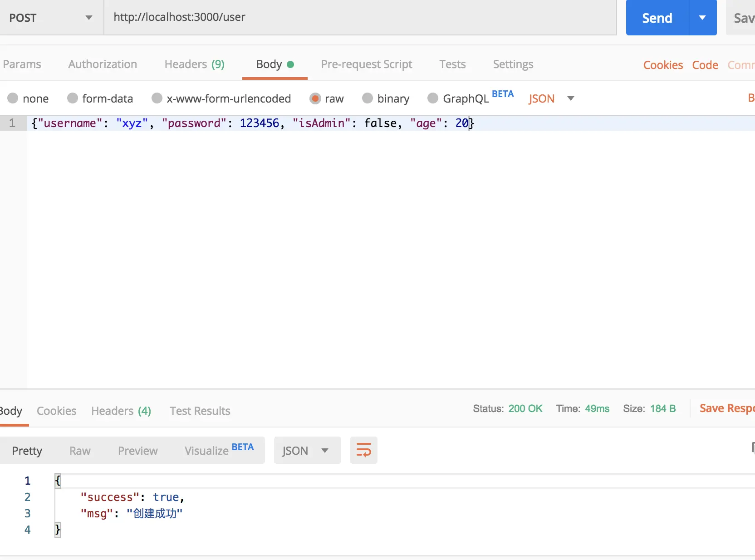Switch response view to Preview
The image size is (755, 560).
coord(138,450)
